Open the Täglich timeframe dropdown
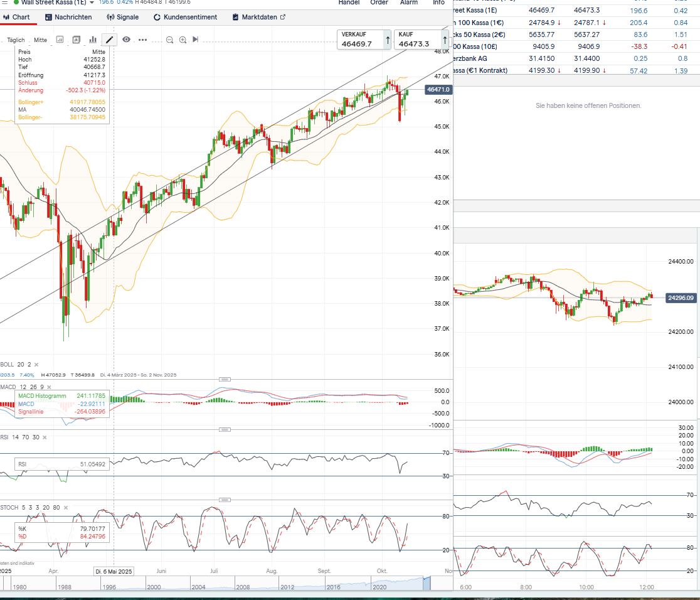 (16, 40)
